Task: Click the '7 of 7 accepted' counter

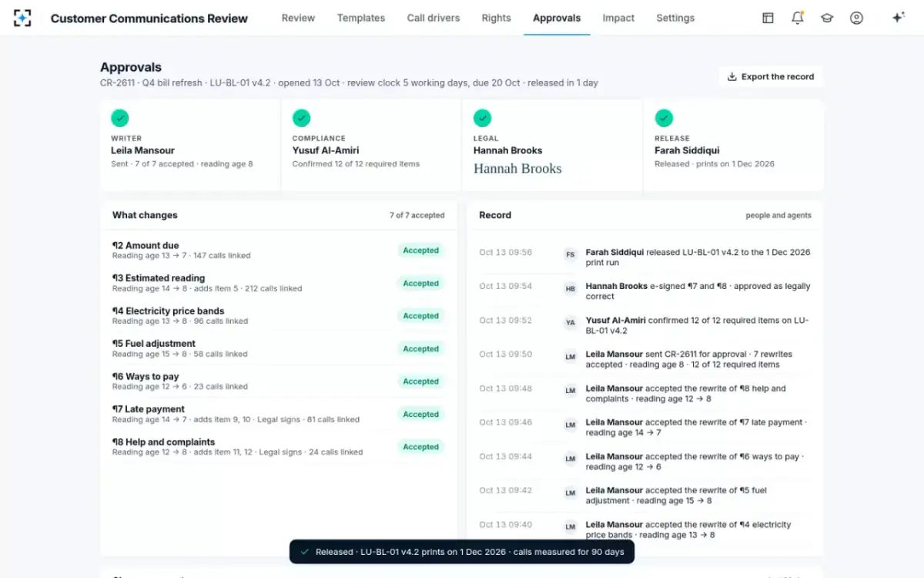Action: 417,216
